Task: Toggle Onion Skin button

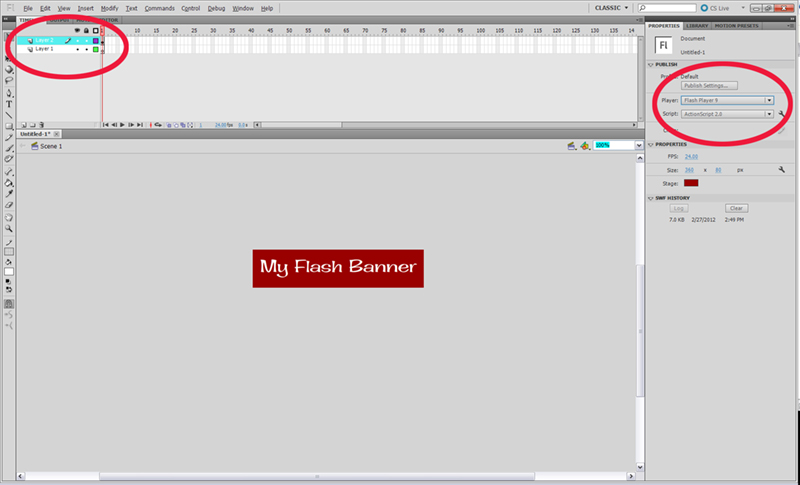Action: point(168,125)
